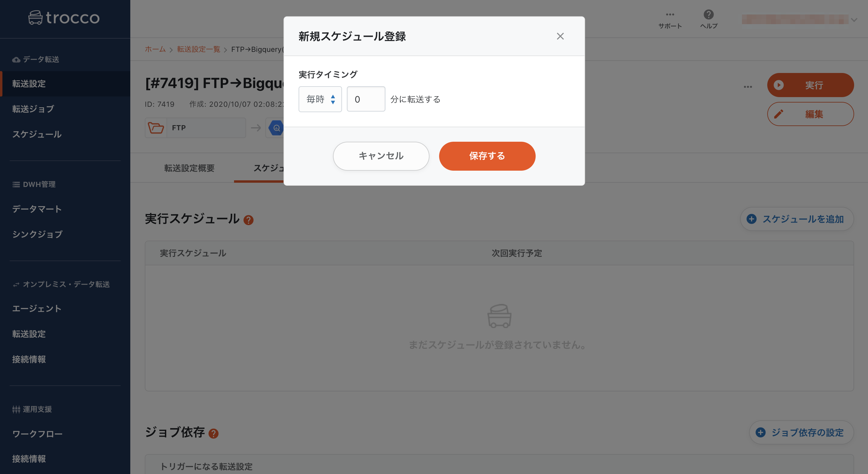This screenshot has width=868, height=474.
Task: Click the 実行 run button
Action: [810, 85]
